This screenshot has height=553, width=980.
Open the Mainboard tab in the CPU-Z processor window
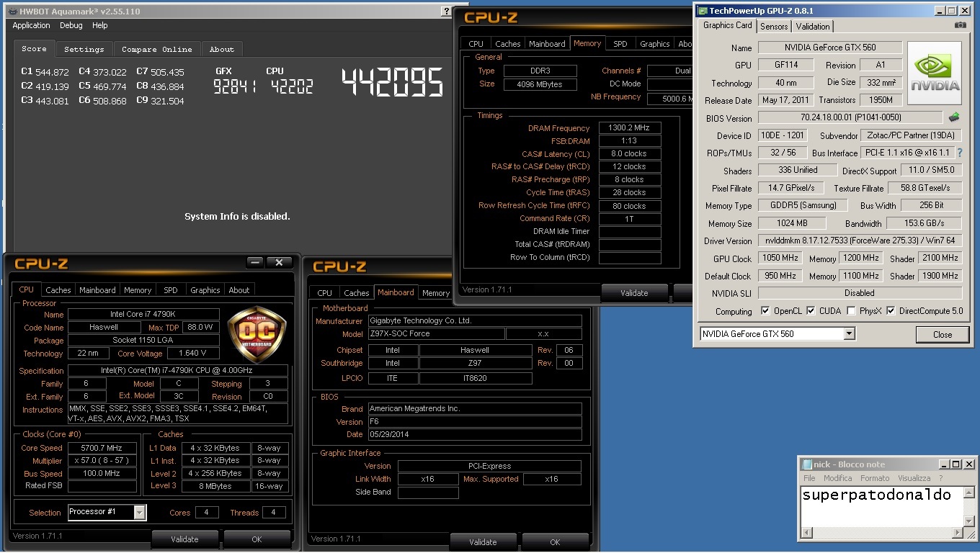pyautogui.click(x=97, y=290)
